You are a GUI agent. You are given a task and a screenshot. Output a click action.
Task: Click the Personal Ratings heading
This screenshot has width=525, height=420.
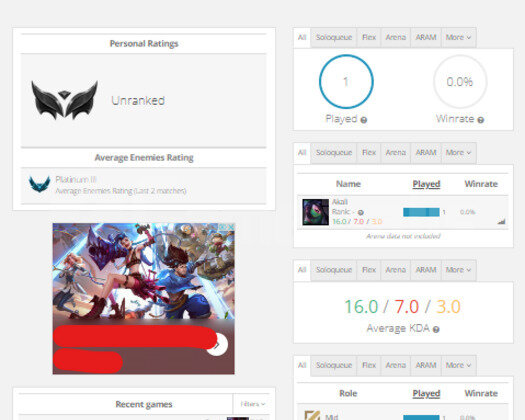144,44
